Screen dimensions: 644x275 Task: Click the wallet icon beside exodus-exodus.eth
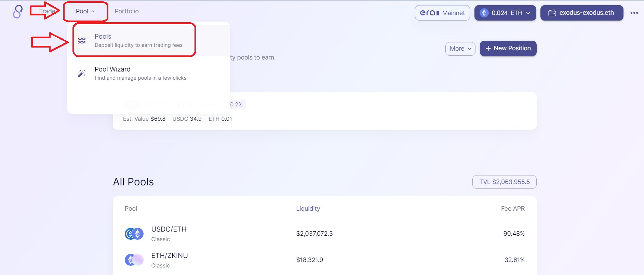(x=552, y=13)
